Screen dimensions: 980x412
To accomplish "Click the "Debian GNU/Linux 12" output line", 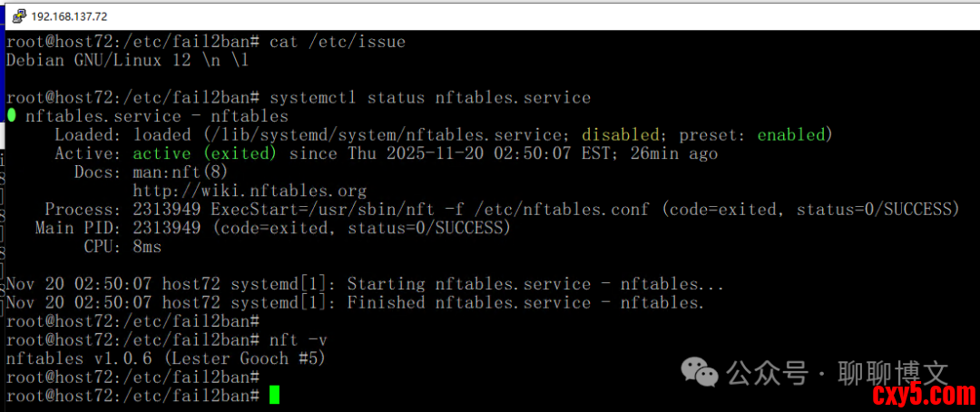I will point(127,60).
